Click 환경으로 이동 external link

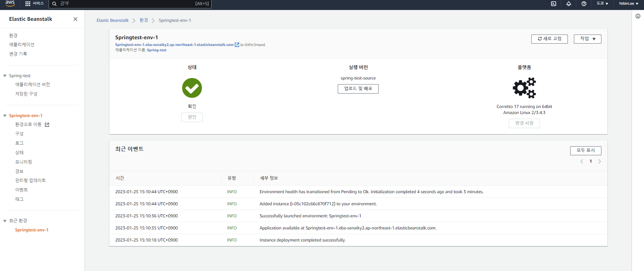[x=32, y=124]
